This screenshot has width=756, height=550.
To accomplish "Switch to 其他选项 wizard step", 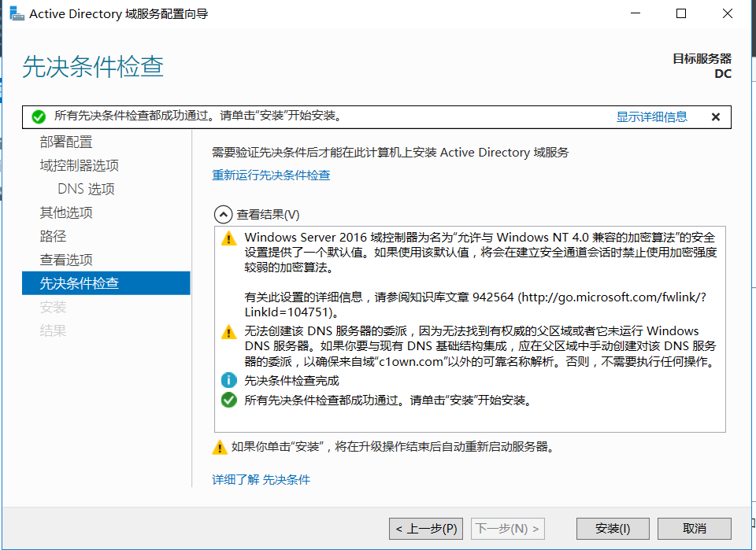I will click(x=66, y=213).
